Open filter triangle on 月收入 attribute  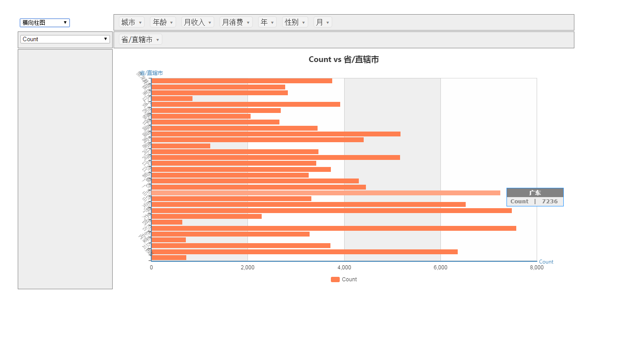[210, 23]
